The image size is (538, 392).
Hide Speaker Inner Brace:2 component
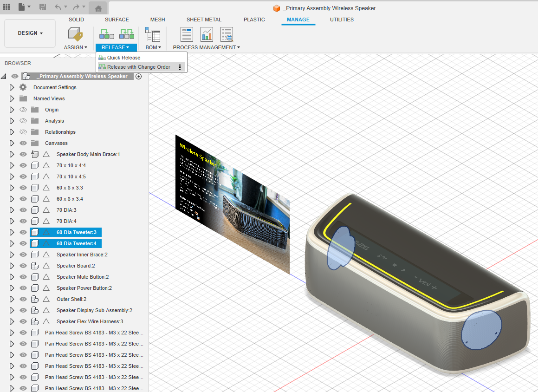point(23,255)
